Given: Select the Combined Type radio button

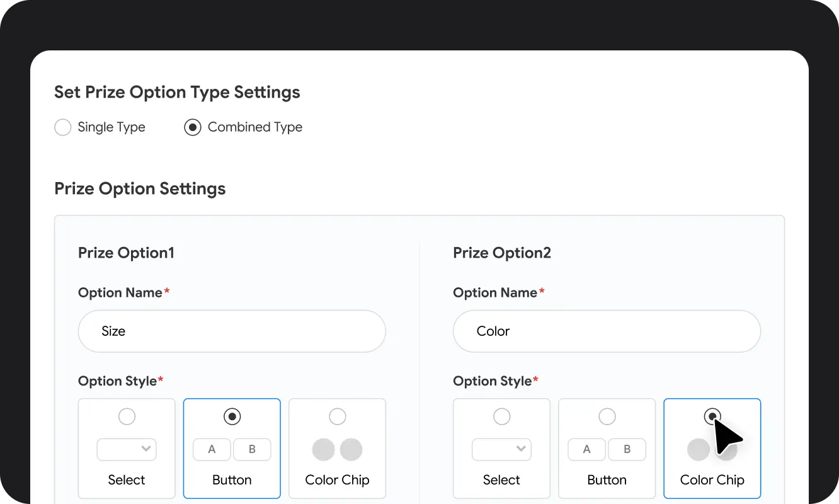Looking at the screenshot, I should click(193, 128).
